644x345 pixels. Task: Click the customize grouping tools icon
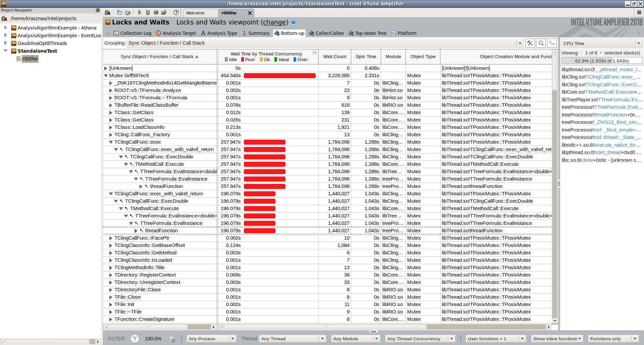tap(530, 43)
